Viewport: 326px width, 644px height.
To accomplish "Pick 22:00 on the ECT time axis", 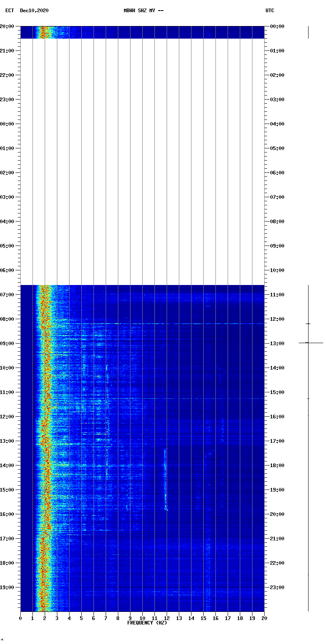I will click(8, 75).
